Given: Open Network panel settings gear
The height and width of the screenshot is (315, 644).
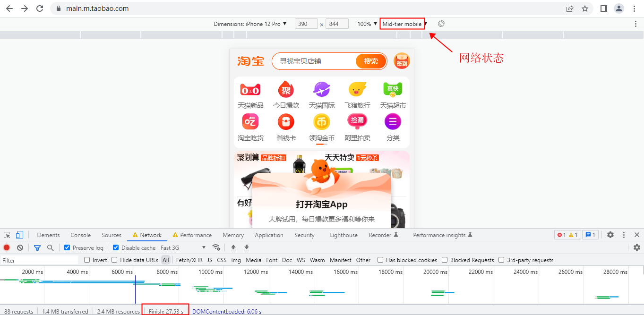Looking at the screenshot, I should pyautogui.click(x=637, y=247).
